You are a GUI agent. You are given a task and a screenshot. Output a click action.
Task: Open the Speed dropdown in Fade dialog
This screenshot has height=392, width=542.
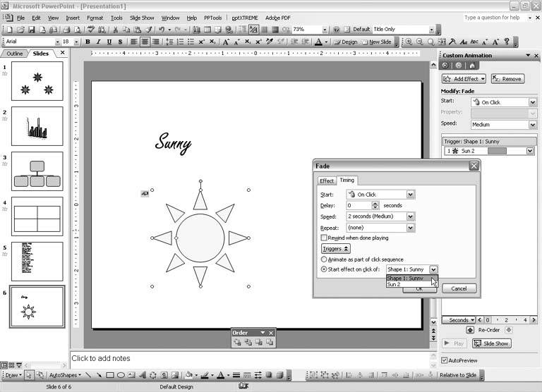pos(411,216)
